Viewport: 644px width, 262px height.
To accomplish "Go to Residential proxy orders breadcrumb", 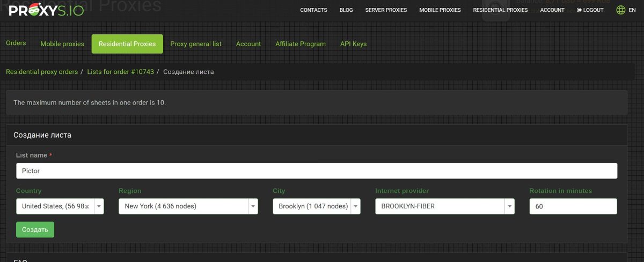I will (42, 72).
